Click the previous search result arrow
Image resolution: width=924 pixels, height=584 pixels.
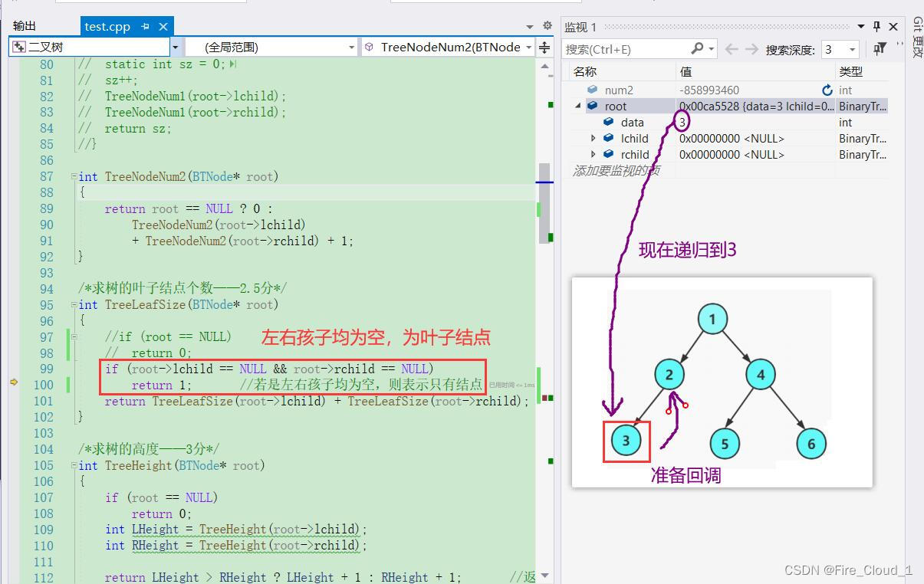(x=732, y=49)
